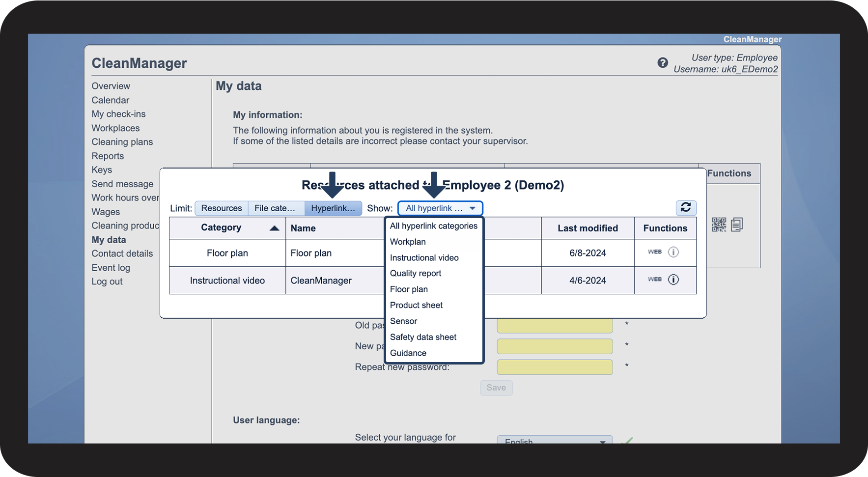The image size is (868, 477).
Task: Click WEB icon in Instructional video row
Action: pyautogui.click(x=654, y=280)
